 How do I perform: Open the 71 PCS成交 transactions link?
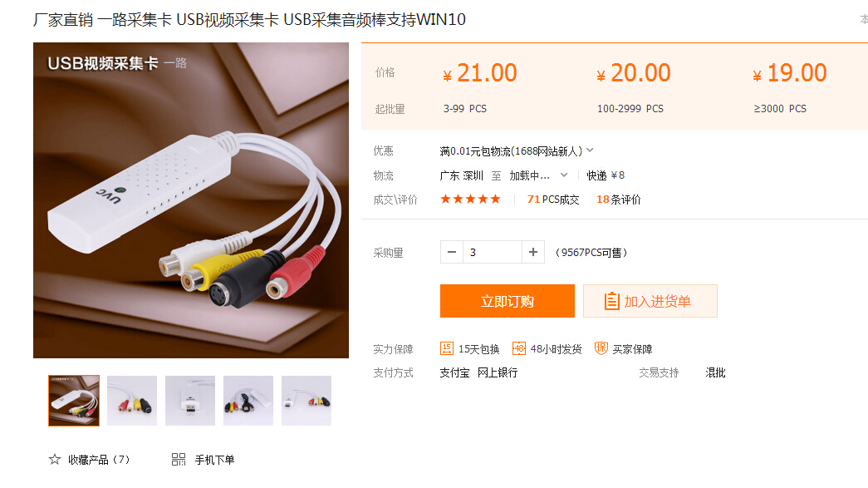553,200
